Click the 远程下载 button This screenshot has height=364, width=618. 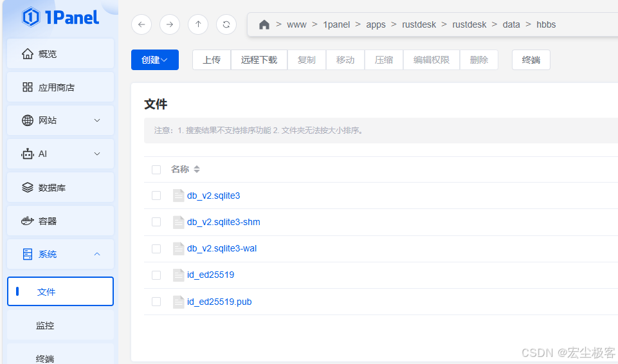pos(259,60)
